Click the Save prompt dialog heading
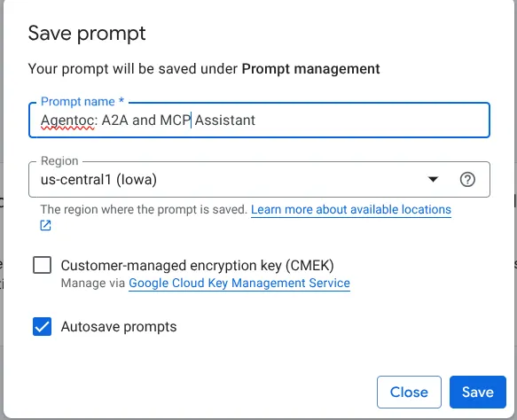Viewport: 517px width, 420px height. point(87,34)
